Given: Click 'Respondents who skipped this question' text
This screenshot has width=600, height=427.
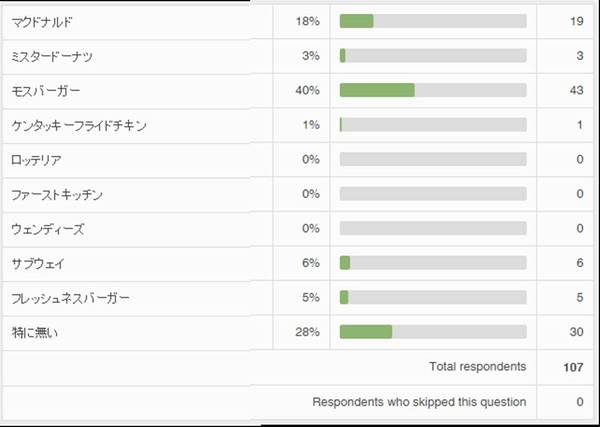Looking at the screenshot, I should point(419,402).
